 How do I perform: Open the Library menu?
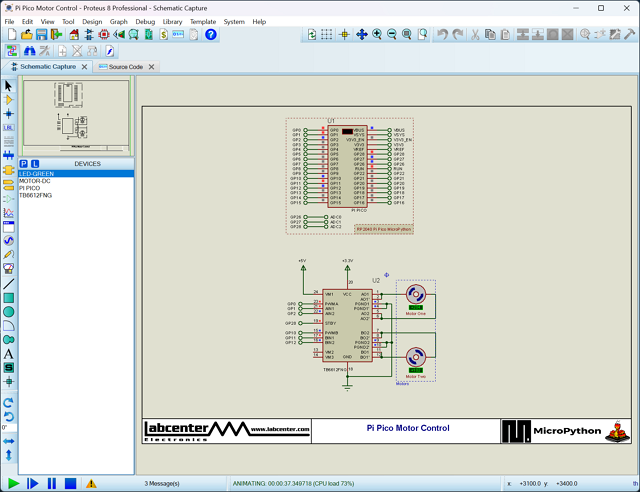[x=172, y=22]
